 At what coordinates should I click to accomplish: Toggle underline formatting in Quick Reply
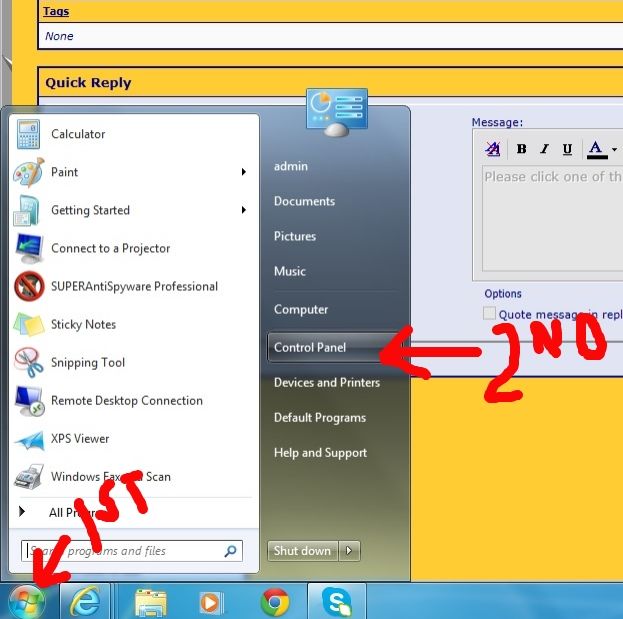coord(567,149)
